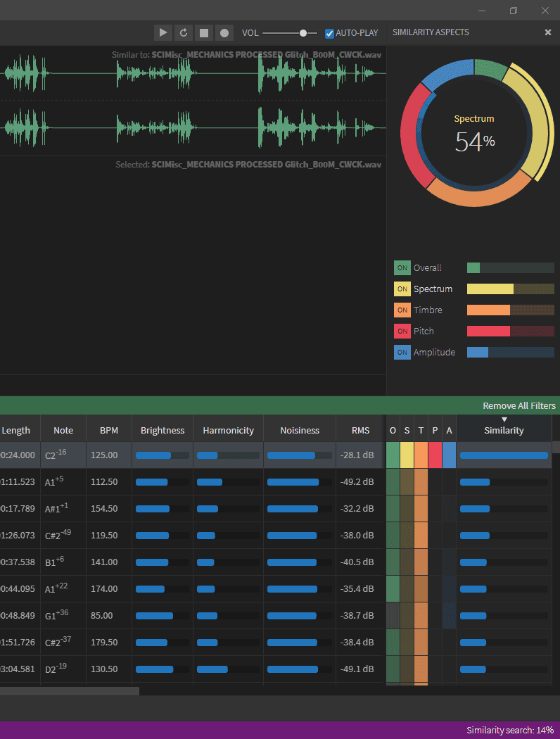Sort by the Brightness column header
560x739 pixels.
[163, 430]
